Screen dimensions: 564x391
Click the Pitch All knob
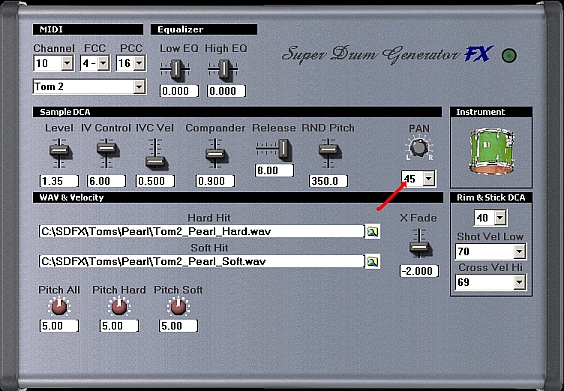(59, 307)
